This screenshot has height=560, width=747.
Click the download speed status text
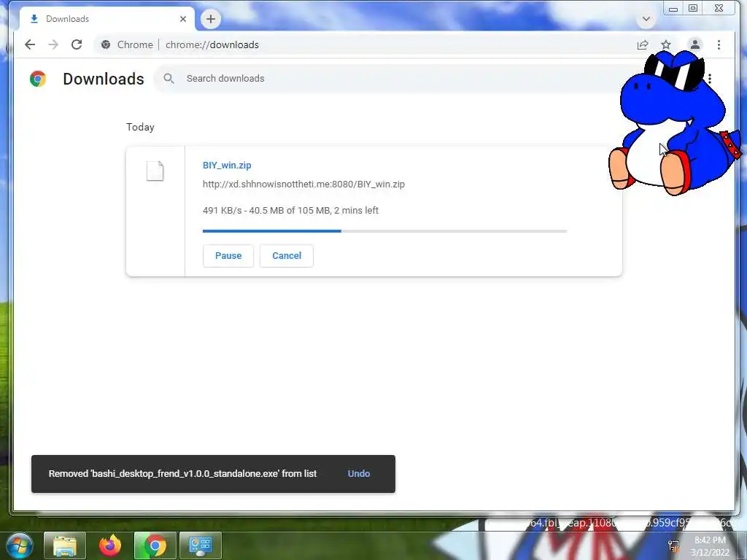tap(290, 211)
